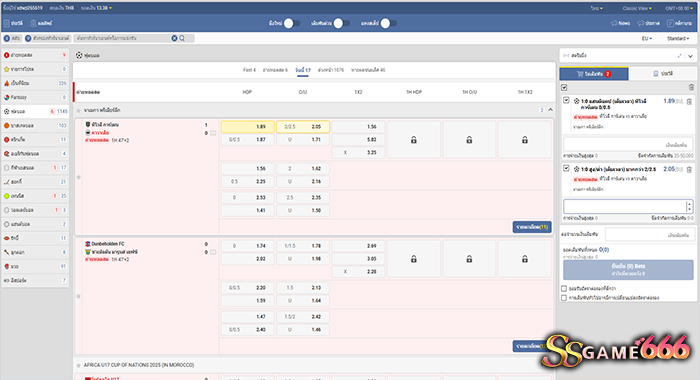Open the language dropdown in top bar
700x380 pixels.
596,8
